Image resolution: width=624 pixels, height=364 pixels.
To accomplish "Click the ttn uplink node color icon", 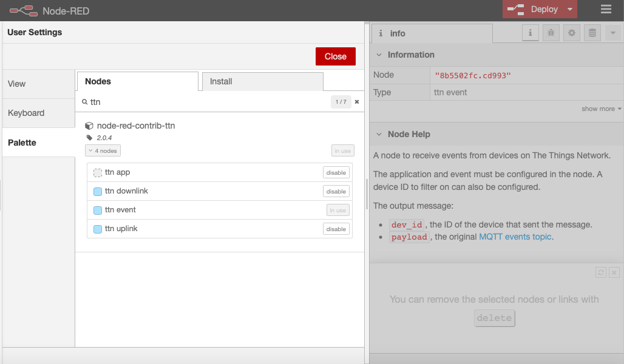I will (98, 229).
